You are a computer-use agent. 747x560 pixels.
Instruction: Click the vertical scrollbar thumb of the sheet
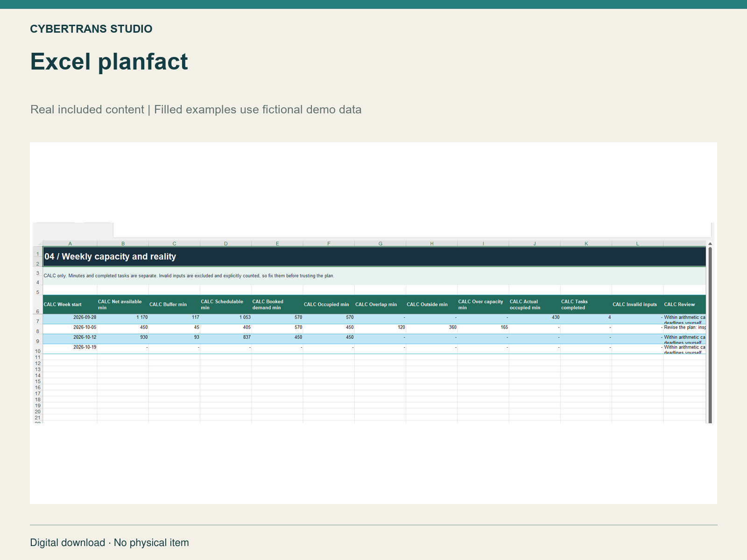click(710, 335)
